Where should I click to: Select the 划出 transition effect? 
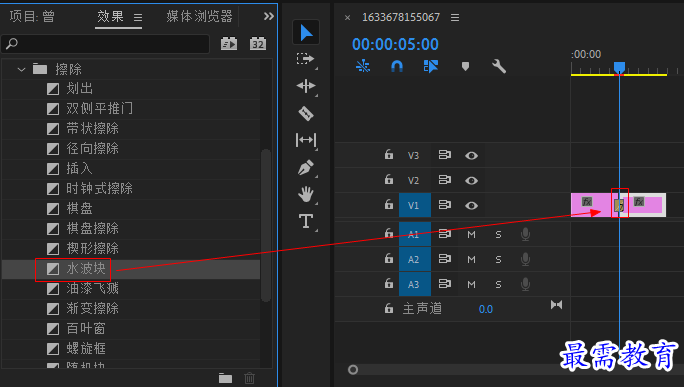[x=79, y=89]
